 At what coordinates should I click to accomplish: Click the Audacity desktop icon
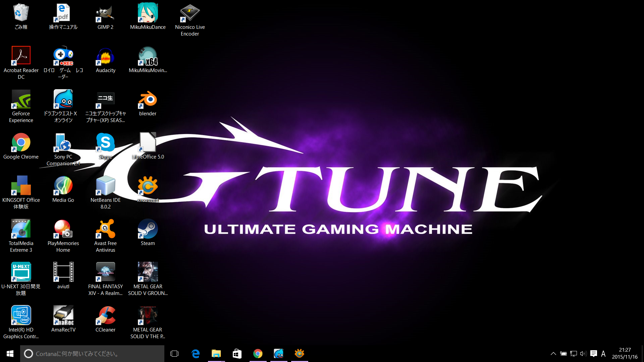tap(105, 57)
